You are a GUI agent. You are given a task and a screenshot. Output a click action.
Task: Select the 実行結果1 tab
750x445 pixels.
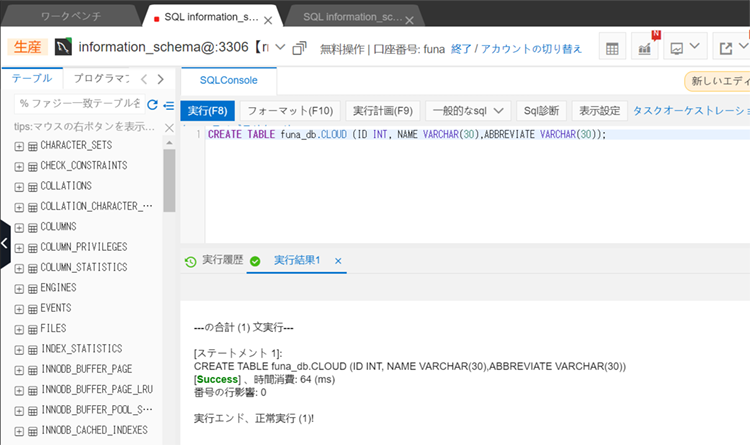pos(297,260)
